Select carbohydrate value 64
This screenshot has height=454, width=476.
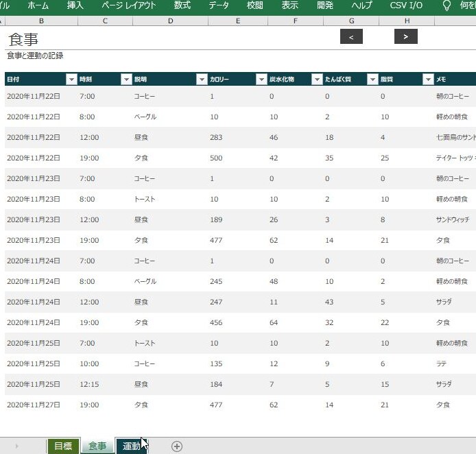274,322
